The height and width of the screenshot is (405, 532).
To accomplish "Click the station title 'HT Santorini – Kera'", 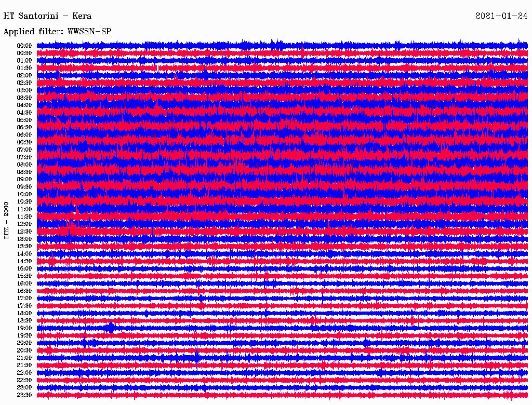I will (x=47, y=16).
